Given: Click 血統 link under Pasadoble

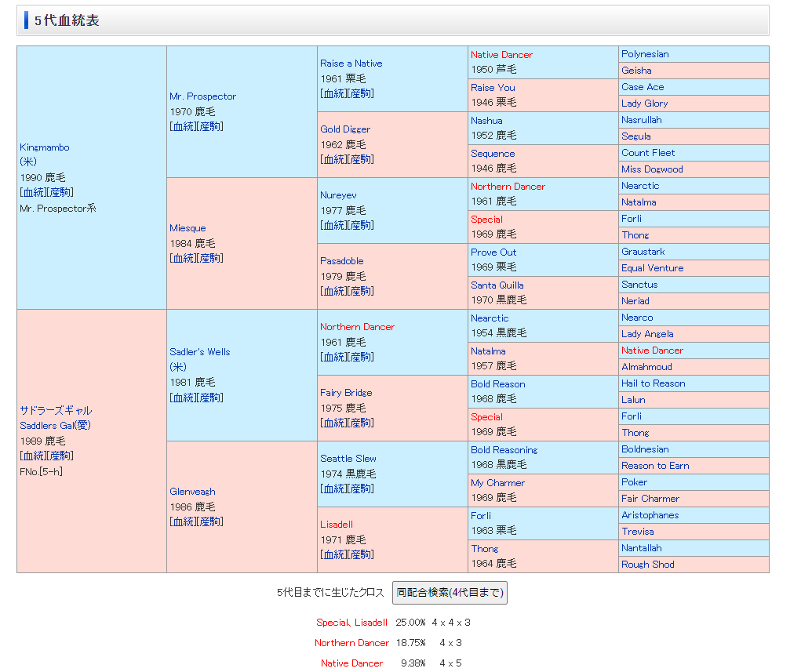Looking at the screenshot, I should click(x=334, y=291).
